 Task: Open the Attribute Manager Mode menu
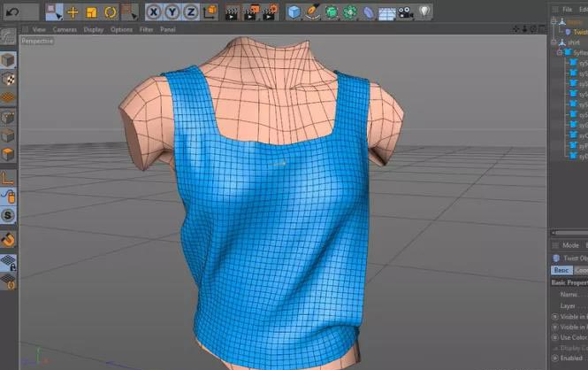tap(570, 245)
